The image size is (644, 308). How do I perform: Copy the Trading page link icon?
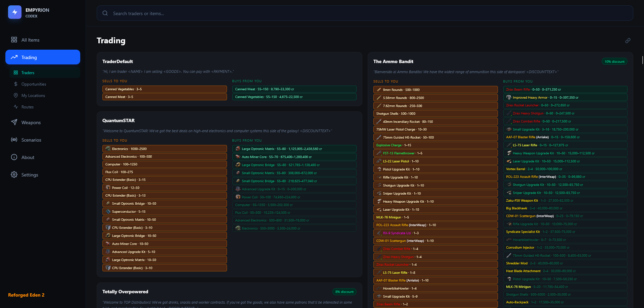(628, 41)
